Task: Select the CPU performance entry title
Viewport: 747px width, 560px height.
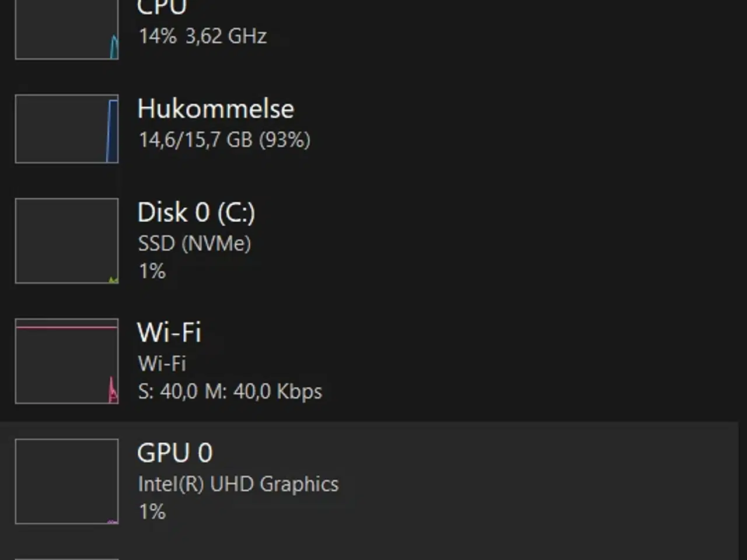Action: click(162, 8)
